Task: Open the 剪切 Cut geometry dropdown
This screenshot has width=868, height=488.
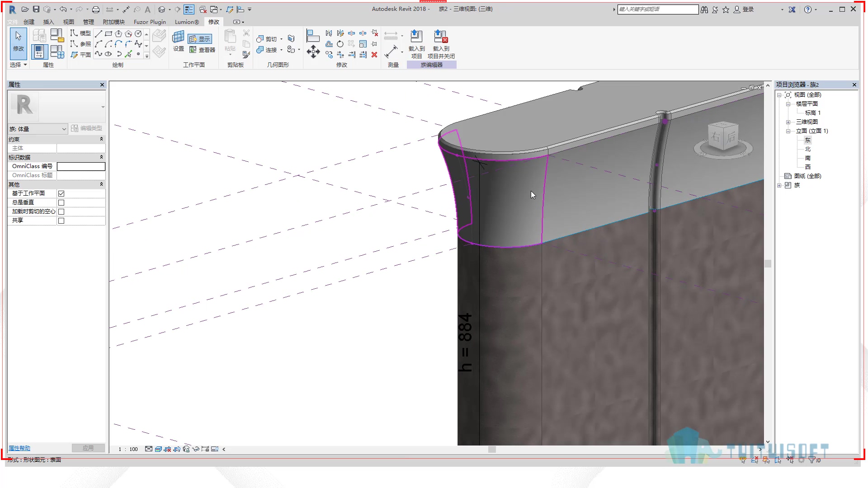Action: point(281,39)
